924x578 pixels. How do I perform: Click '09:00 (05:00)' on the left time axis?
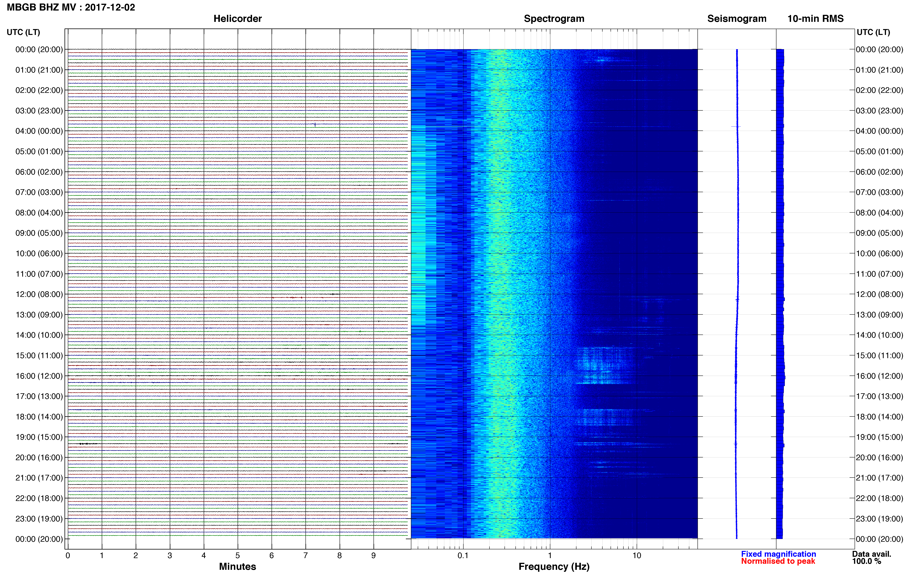coord(39,233)
